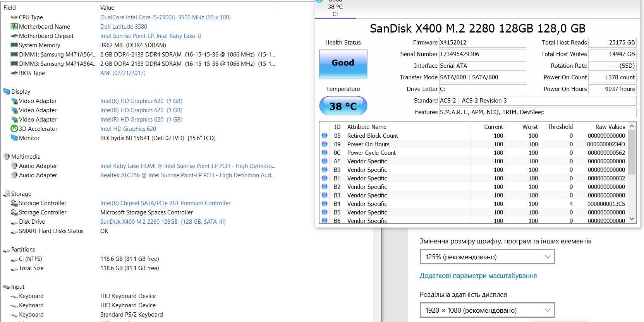The height and width of the screenshot is (322, 644).
Task: Click the SMART Hard Disks Status icon
Action: pos(14,231)
